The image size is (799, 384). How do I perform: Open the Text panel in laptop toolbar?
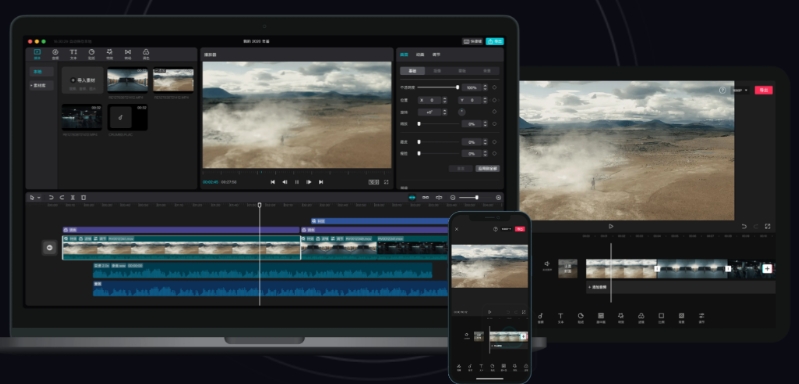[x=73, y=54]
